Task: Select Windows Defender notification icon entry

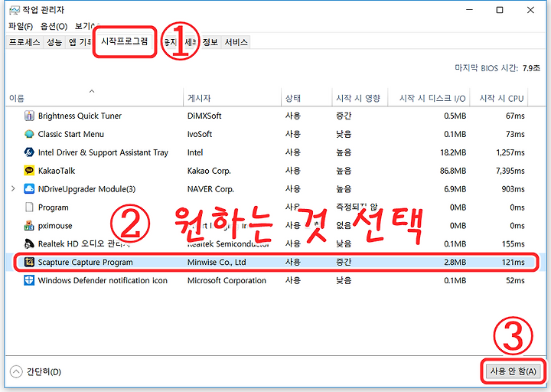Action: click(x=103, y=280)
